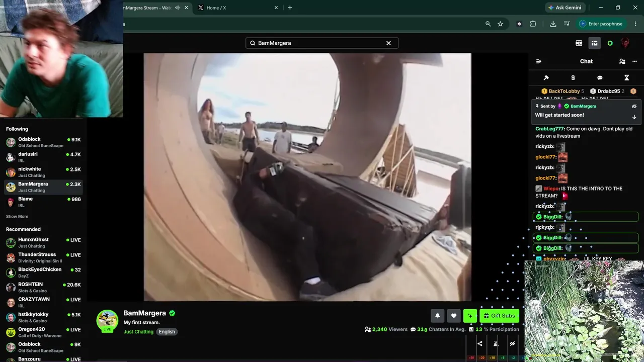
Task: Open the KICK clips icon in the top bar
Action: click(x=579, y=43)
